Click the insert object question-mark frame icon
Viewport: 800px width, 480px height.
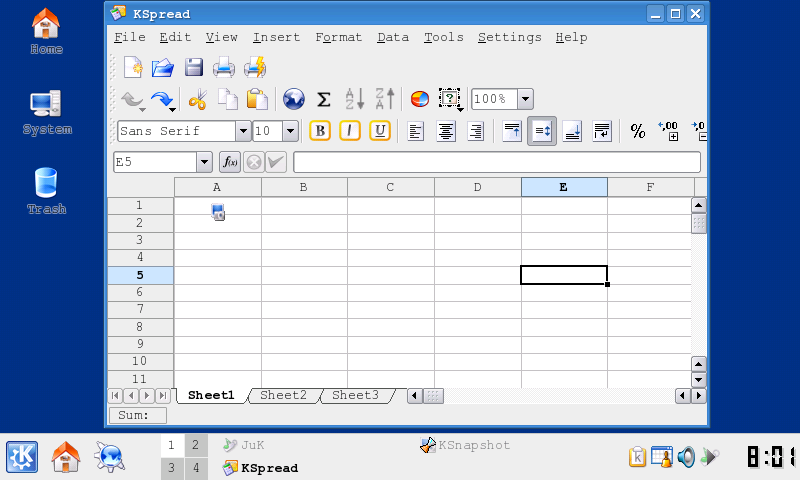(x=449, y=98)
